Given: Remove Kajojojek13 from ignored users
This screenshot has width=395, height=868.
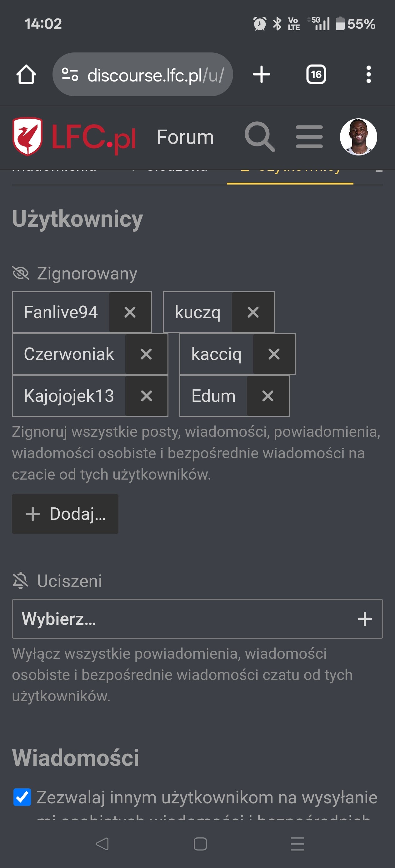Looking at the screenshot, I should 146,396.
